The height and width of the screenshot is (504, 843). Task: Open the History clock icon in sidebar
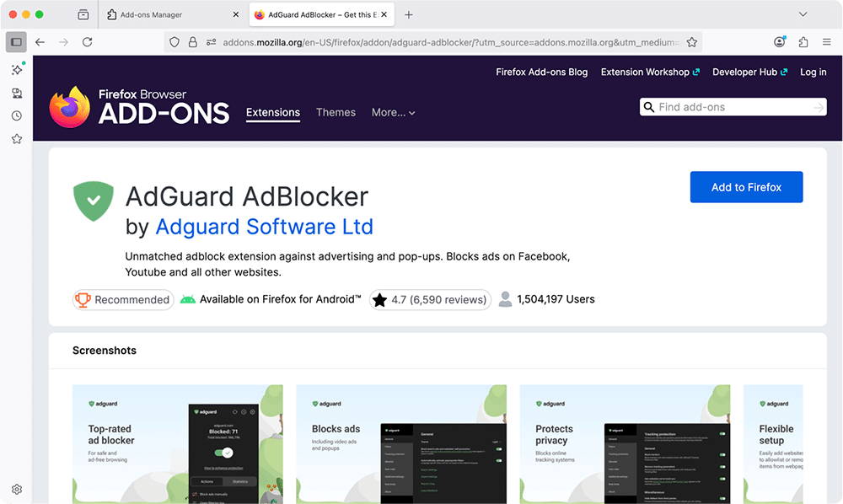click(16, 116)
